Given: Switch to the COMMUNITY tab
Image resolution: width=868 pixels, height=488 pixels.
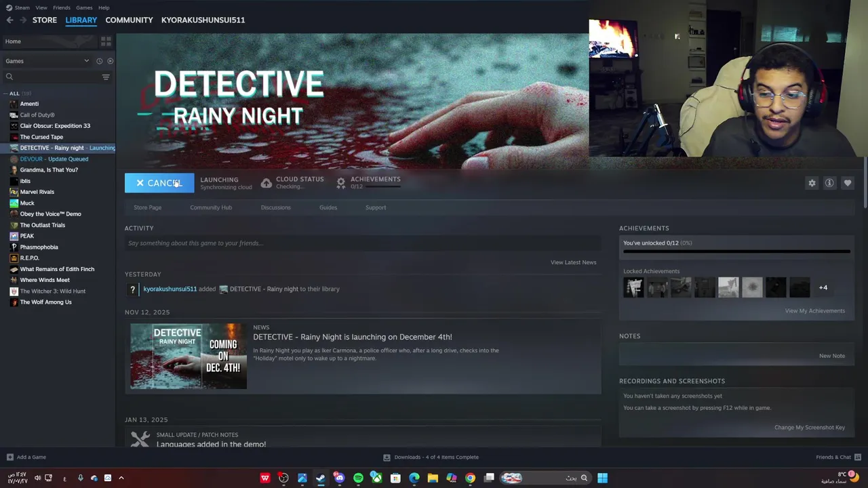Looking at the screenshot, I should pos(129,20).
